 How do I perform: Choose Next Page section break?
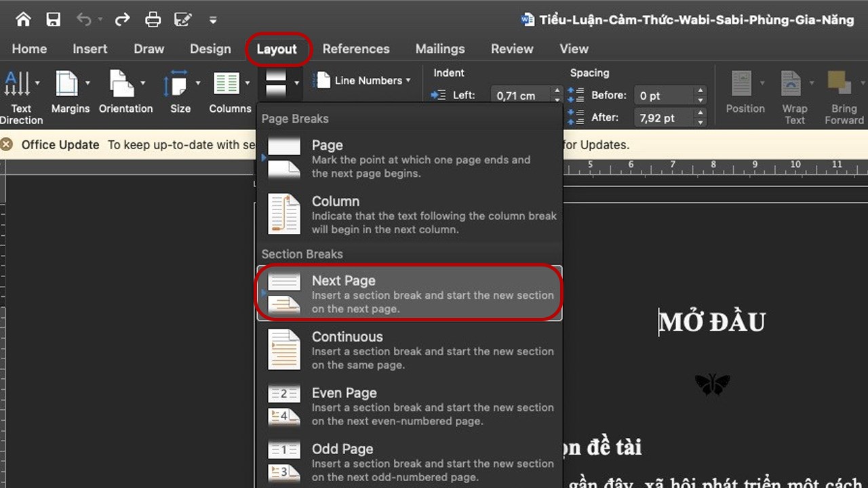point(410,293)
